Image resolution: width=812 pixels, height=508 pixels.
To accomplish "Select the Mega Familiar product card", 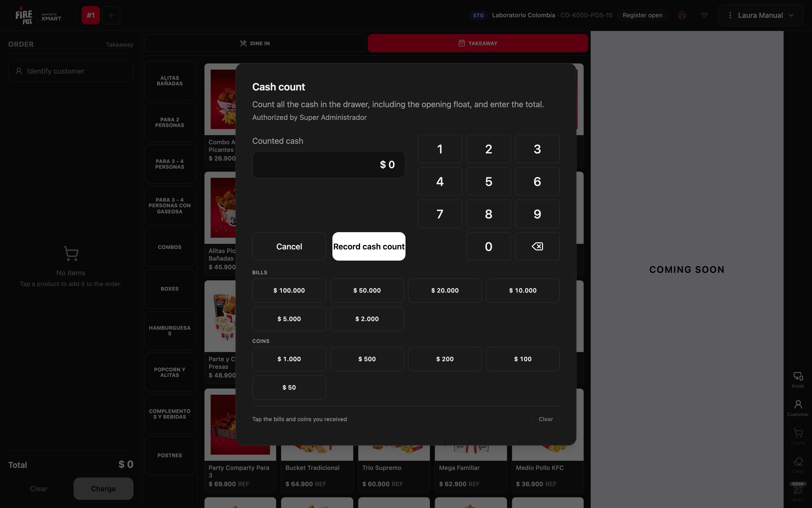I will [x=471, y=469].
